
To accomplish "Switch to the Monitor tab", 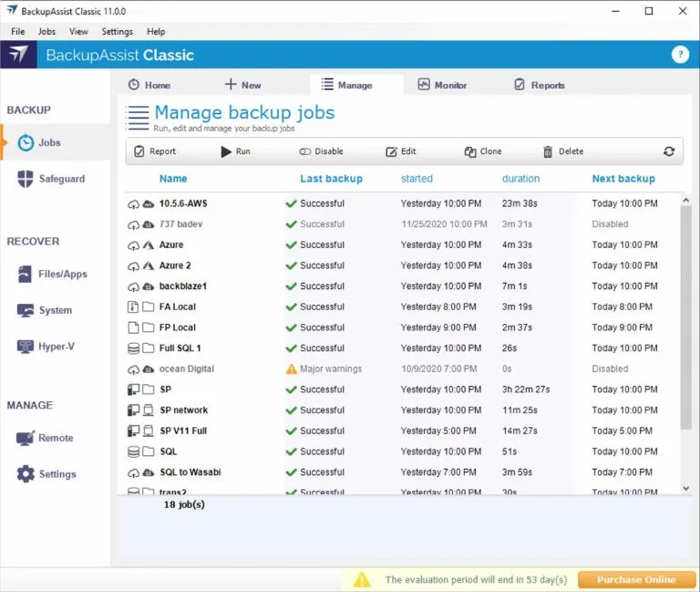I will click(x=442, y=85).
